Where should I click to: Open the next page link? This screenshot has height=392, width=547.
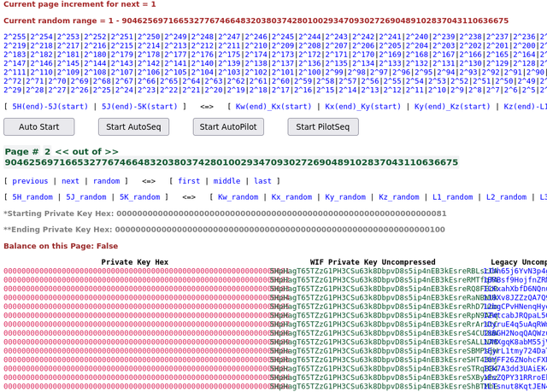(x=70, y=181)
